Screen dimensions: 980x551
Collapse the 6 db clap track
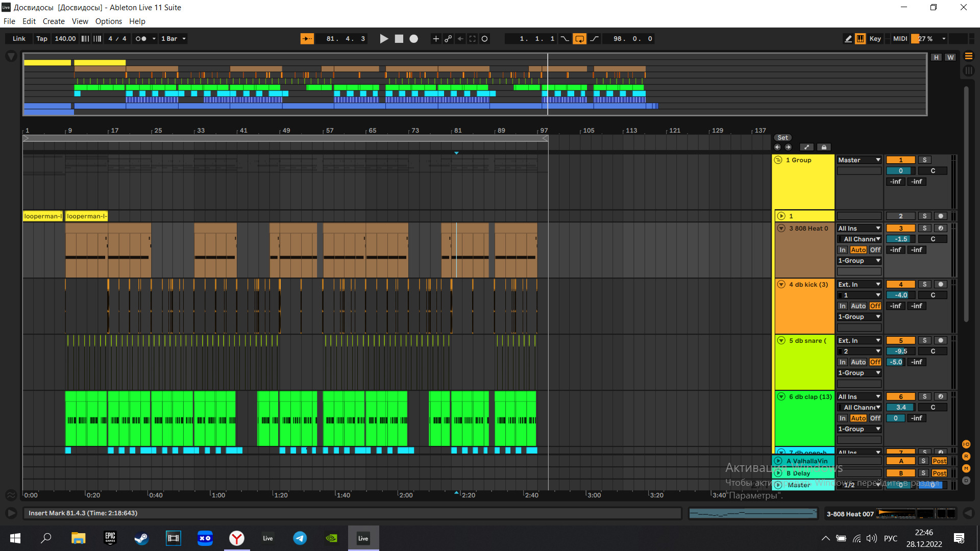pos(781,397)
